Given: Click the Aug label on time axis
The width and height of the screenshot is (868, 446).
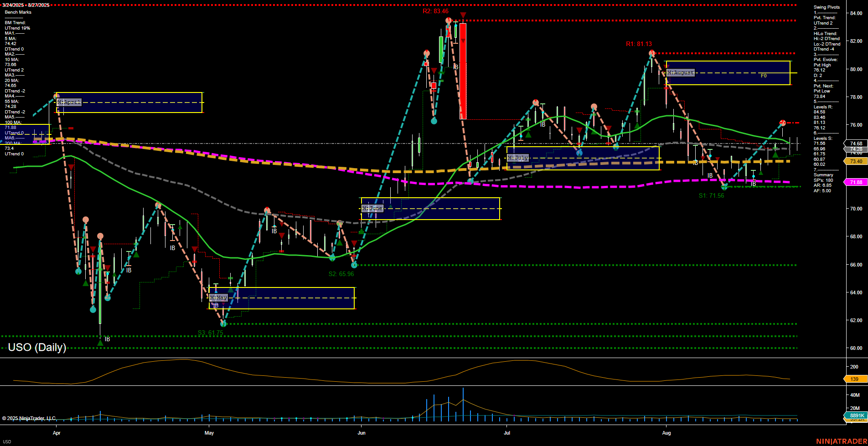Looking at the screenshot, I should click(x=666, y=433).
